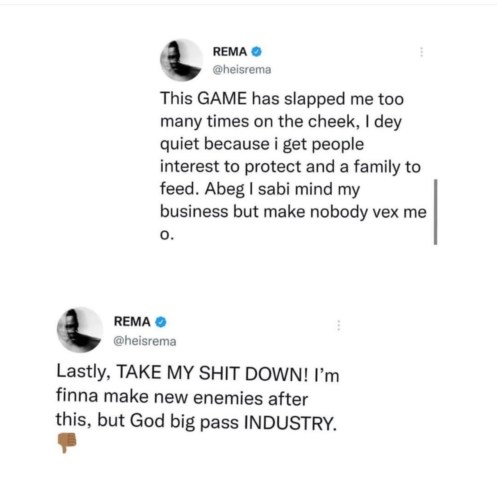Click the @heisrema handle on the 'Lastly' tweet
Viewport: 497px width, 500px height.
click(145, 341)
